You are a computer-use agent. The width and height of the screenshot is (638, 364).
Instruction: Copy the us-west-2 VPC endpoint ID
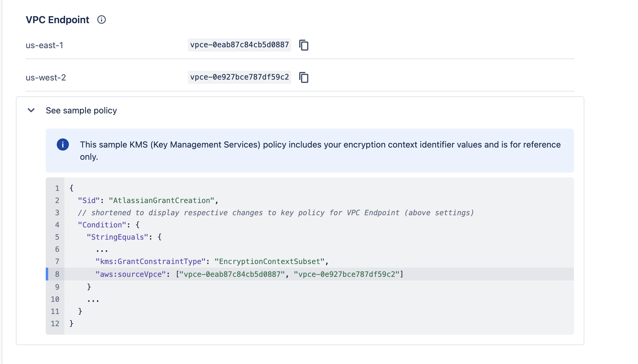(304, 77)
